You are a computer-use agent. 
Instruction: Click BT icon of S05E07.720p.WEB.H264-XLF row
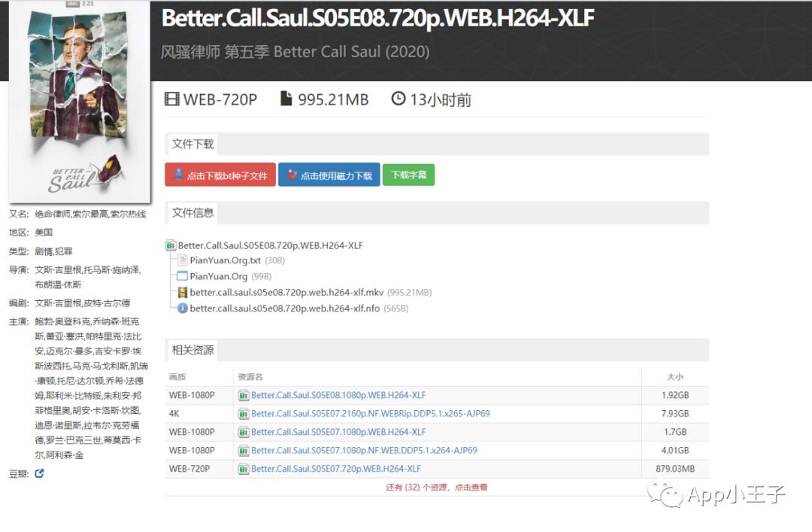point(244,470)
